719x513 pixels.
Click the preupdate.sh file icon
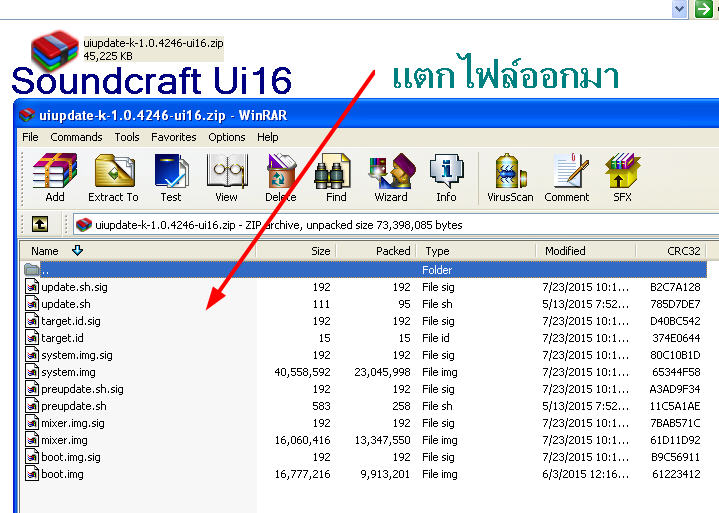32,406
